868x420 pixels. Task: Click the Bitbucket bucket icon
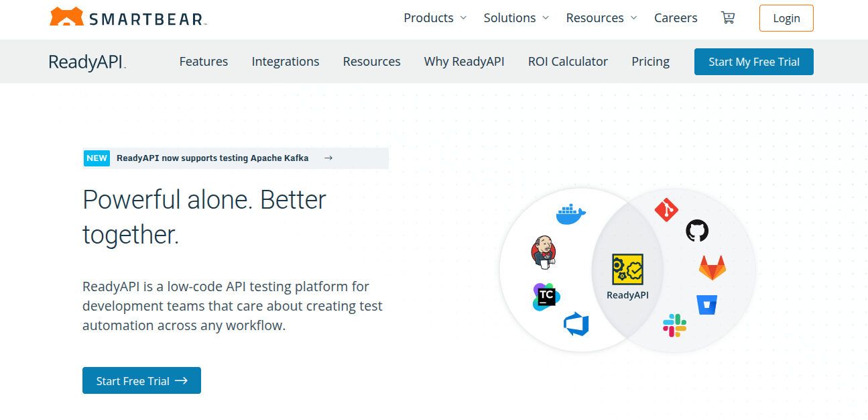click(x=706, y=305)
